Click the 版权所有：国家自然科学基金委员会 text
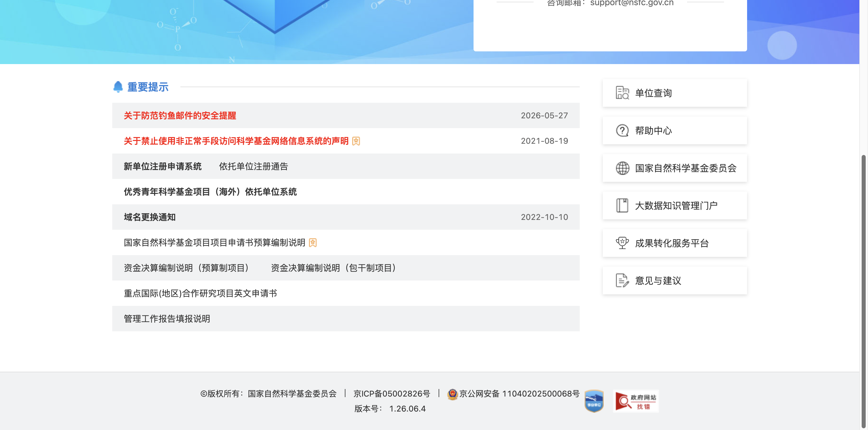The height and width of the screenshot is (430, 868). (269, 394)
